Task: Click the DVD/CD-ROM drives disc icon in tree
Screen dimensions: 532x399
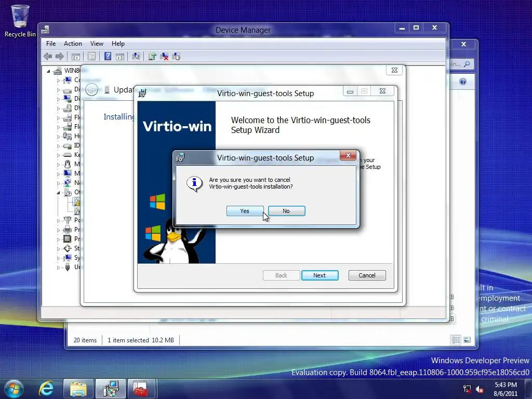Action: click(x=68, y=108)
